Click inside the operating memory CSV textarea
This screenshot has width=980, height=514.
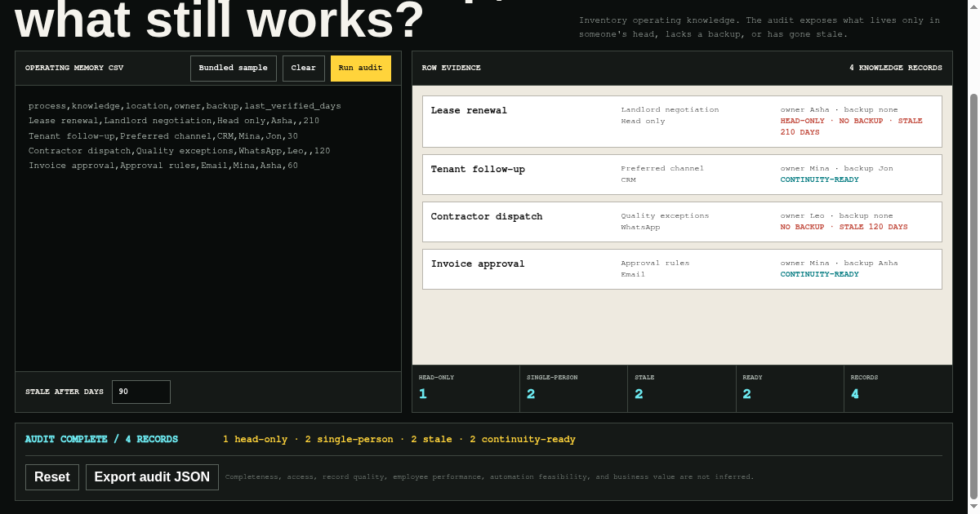[x=208, y=228]
